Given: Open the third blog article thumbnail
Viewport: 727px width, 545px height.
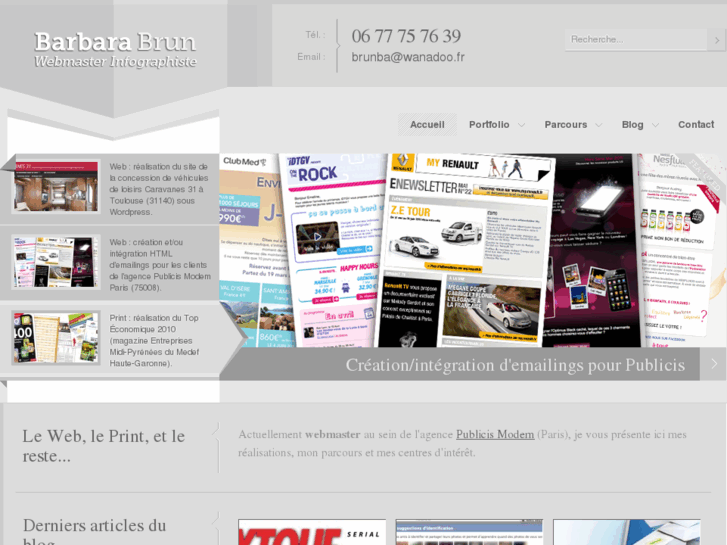Looking at the screenshot, I should [627, 532].
